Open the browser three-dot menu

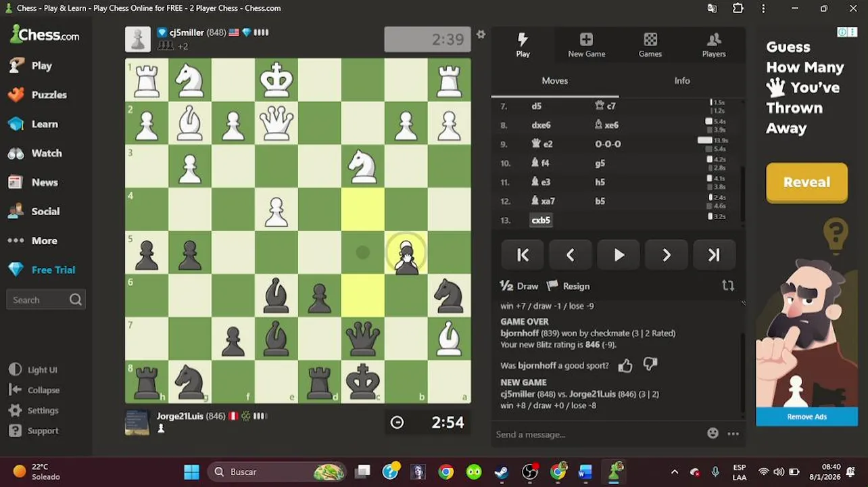pos(763,8)
